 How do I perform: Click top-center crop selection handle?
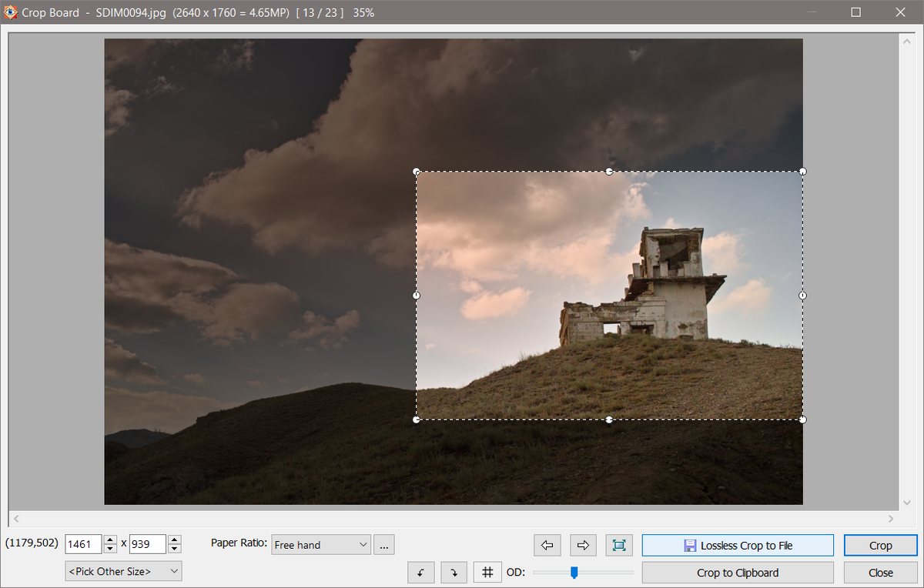pyautogui.click(x=609, y=171)
